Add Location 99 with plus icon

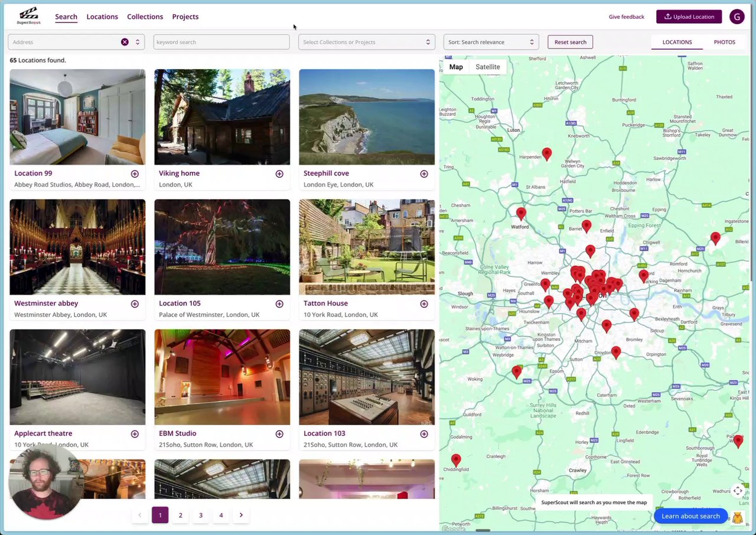135,174
